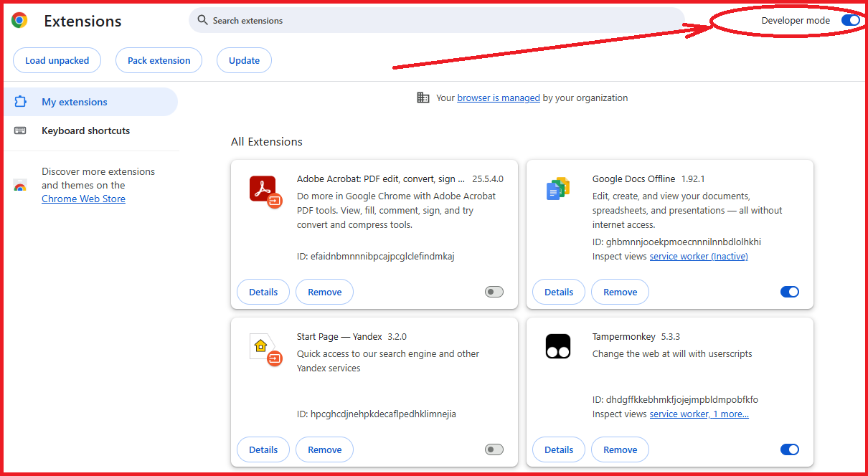Click the 'Change the web at will' description
Image resolution: width=868 pixels, height=476 pixels.
pyautogui.click(x=672, y=353)
